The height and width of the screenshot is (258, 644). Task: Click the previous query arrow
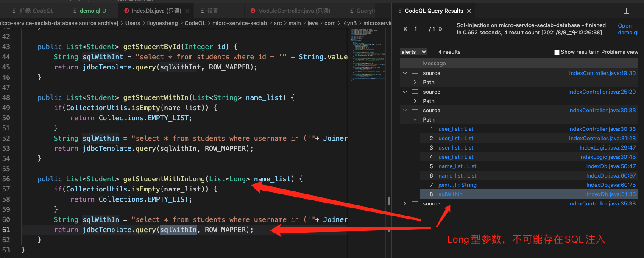tap(405, 29)
